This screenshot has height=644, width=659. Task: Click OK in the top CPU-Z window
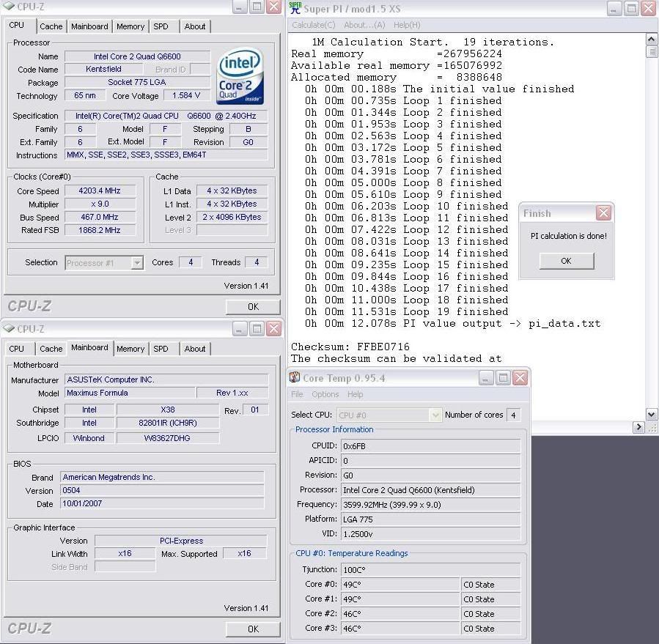[x=253, y=307]
